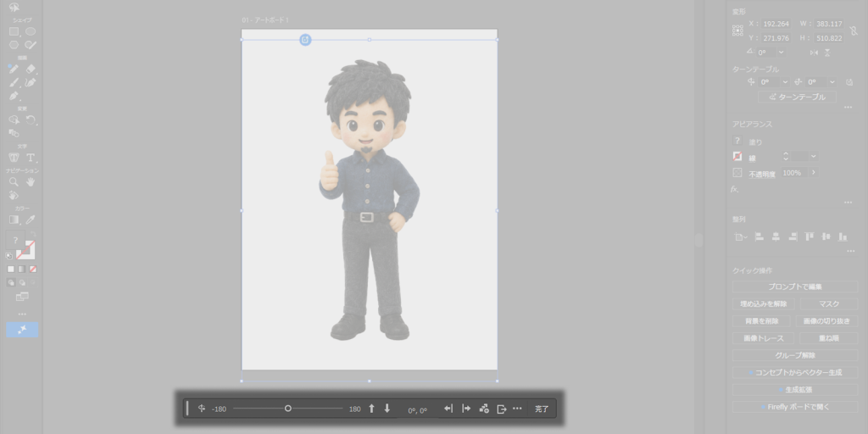Select the Type tool

click(31, 158)
